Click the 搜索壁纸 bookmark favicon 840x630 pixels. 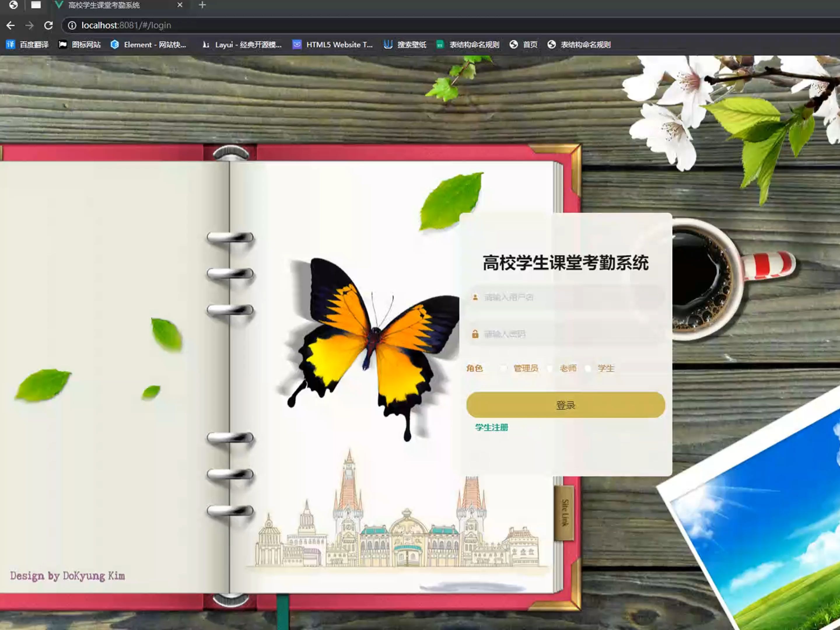point(388,45)
